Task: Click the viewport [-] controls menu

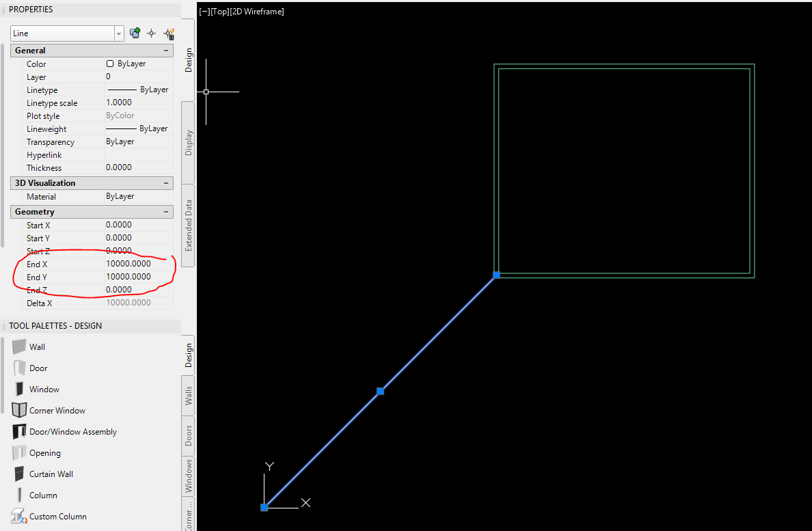Action: (x=204, y=12)
